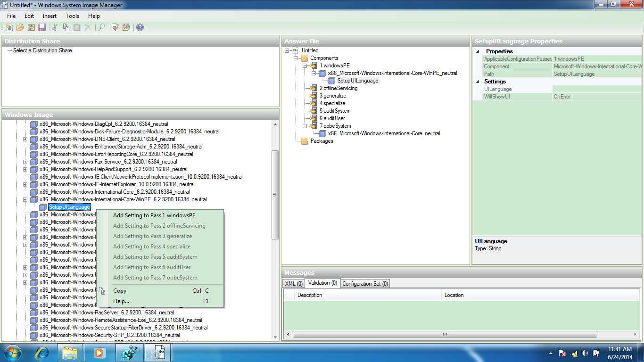
Task: Choose Help... in the context menu
Action: pyautogui.click(x=160, y=301)
